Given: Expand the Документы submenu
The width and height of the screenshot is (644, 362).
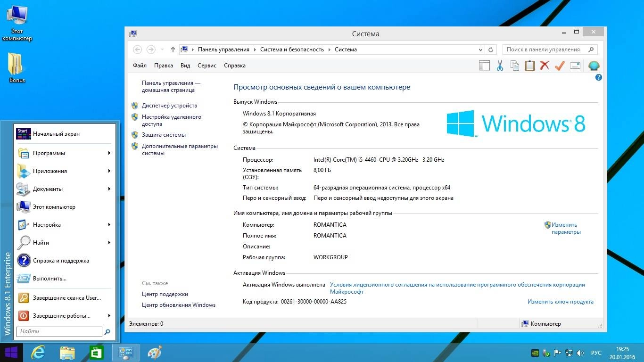Looking at the screenshot, I should tap(109, 189).
